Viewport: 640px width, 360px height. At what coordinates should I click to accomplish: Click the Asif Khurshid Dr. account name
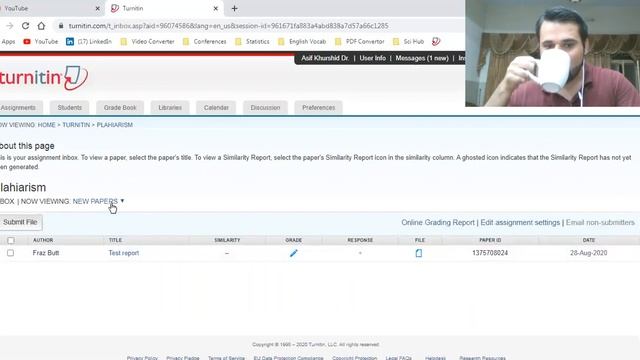(x=325, y=58)
